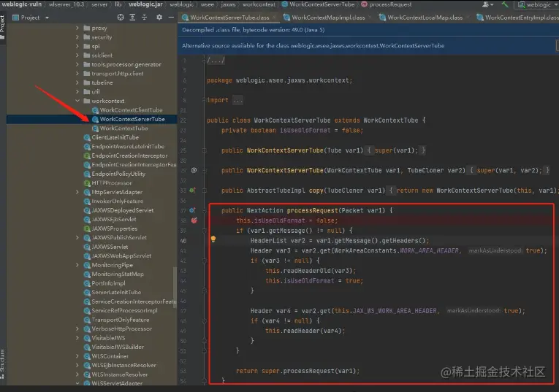This screenshot has height=392, width=559.
Task: Switch to WorkContextMapImpl.class tab
Action: point(328,18)
